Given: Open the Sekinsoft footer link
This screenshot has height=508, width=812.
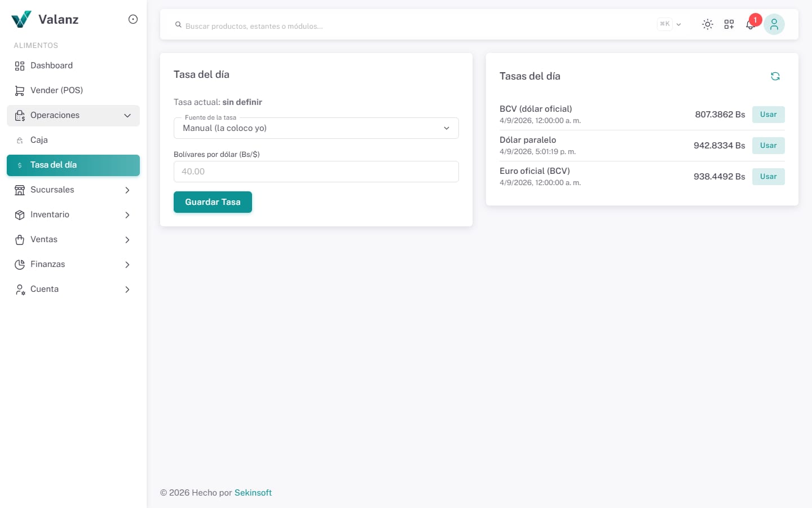Looking at the screenshot, I should (253, 493).
